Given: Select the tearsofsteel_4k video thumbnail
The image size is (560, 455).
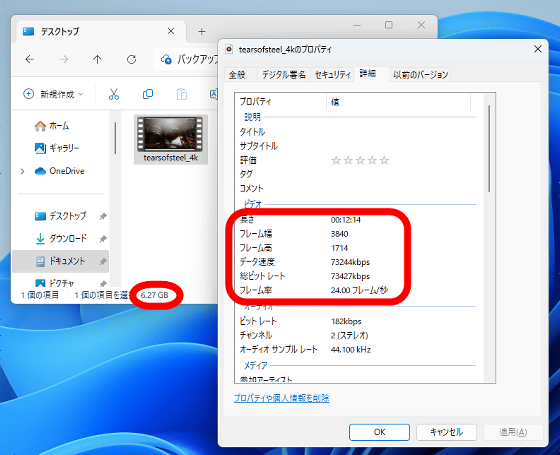Looking at the screenshot, I should tap(171, 139).
